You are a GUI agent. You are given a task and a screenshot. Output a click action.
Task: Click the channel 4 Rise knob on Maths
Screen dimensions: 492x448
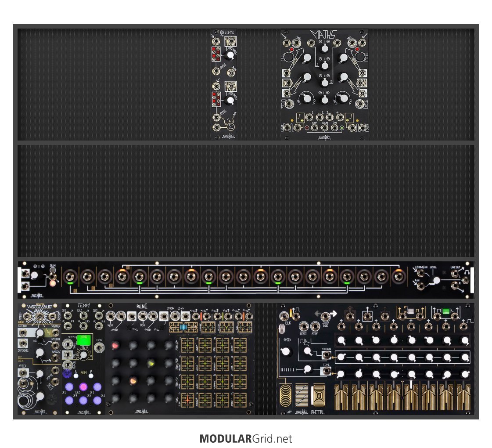[344, 58]
